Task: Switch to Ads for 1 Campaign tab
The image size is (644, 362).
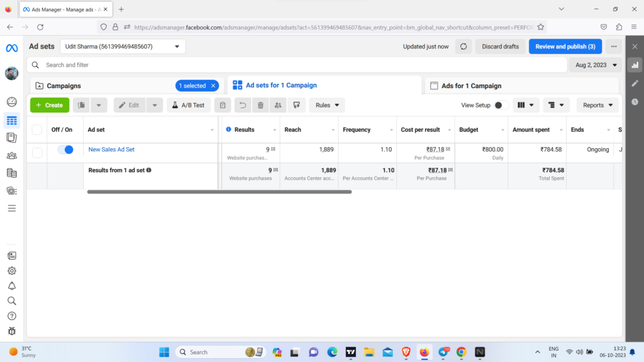Action: click(x=472, y=85)
